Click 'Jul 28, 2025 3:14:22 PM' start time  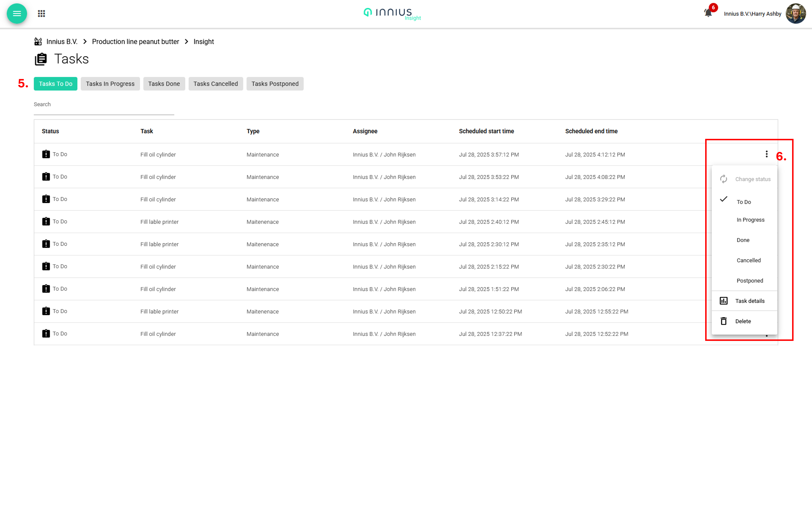489,200
